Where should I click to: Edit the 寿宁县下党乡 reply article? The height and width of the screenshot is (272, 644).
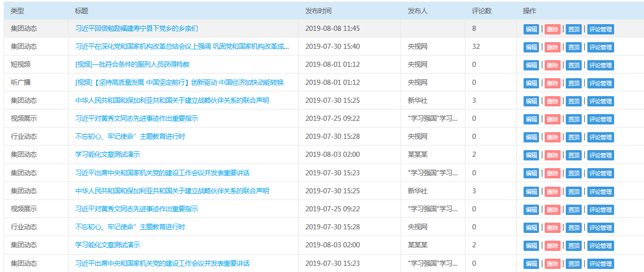point(531,29)
